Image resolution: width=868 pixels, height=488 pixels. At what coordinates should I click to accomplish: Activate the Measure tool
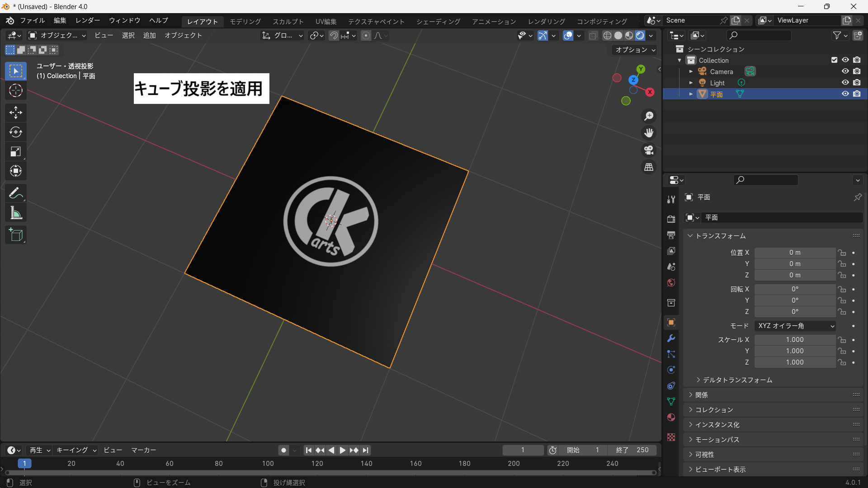coord(16,213)
